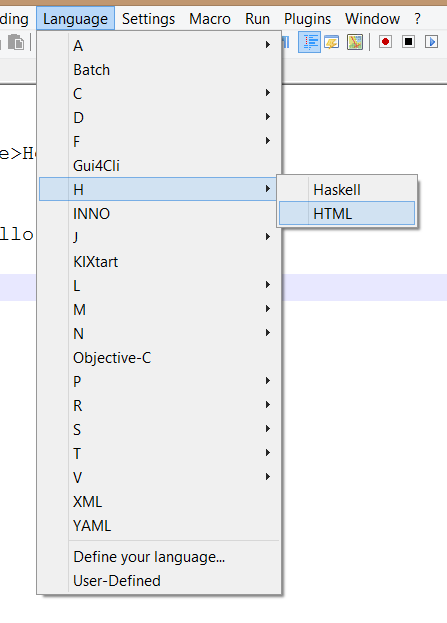The height and width of the screenshot is (623, 447).
Task: Stop macro recording with black square icon
Action: point(408,42)
